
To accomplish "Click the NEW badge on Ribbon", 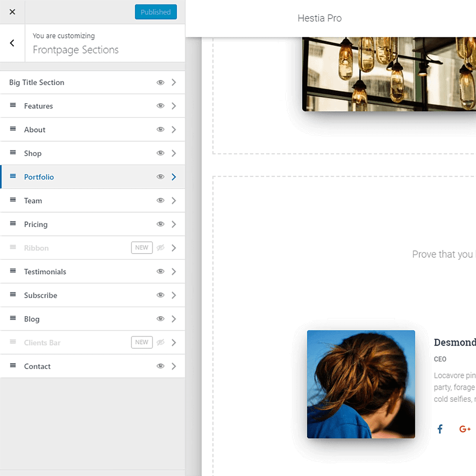I will 142,247.
